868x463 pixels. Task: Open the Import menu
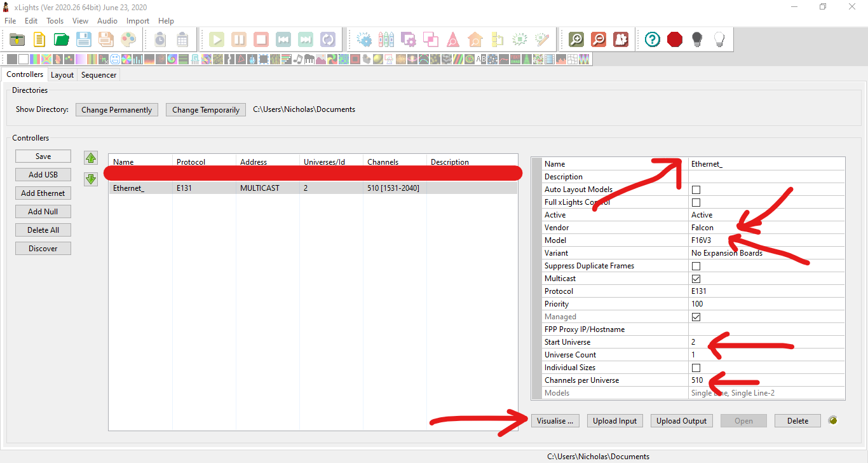point(138,21)
